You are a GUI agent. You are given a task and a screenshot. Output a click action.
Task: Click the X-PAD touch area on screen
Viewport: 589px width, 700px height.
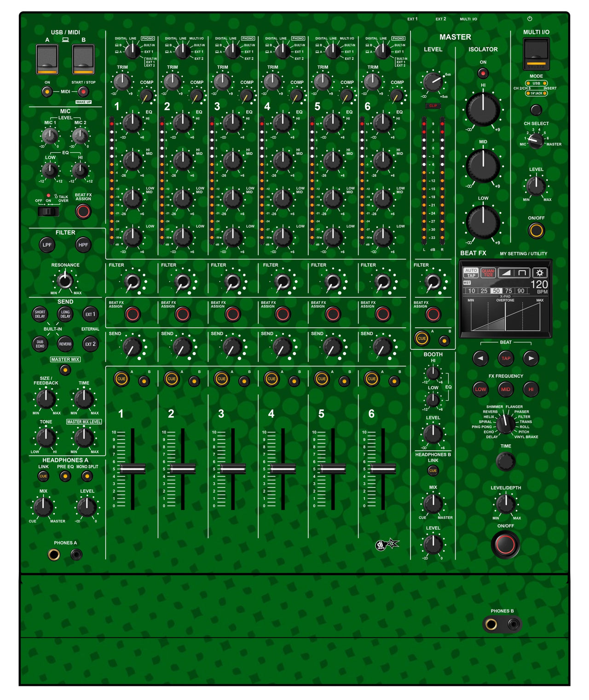point(505,316)
